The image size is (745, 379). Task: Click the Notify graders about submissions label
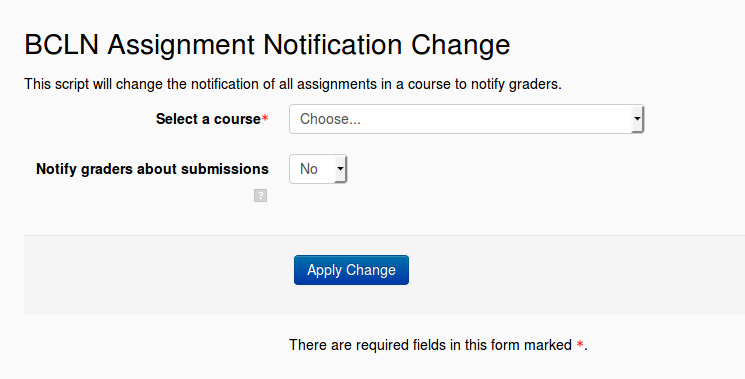tap(153, 169)
